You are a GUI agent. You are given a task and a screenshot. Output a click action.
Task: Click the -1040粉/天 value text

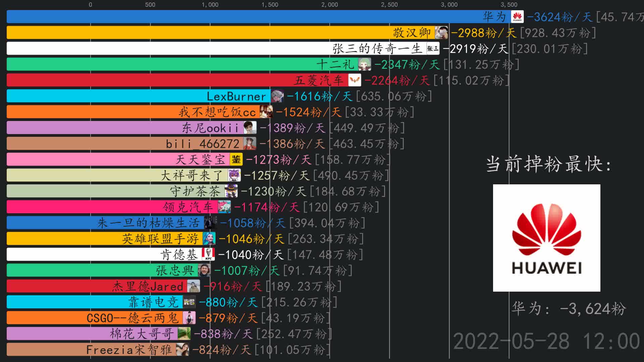coord(251,255)
